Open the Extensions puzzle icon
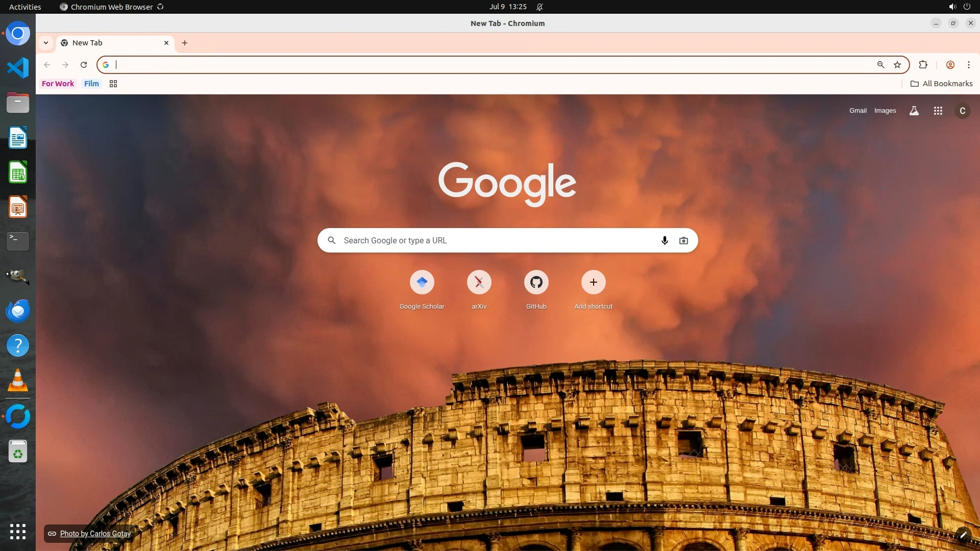This screenshot has height=551, width=980. point(923,65)
